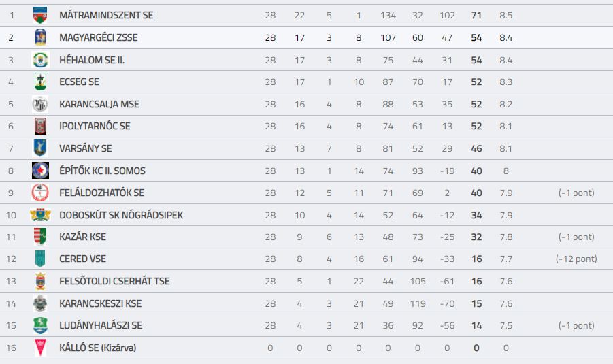613x364 pixels.
Task: Click the Kálló SE pink pennant icon
Action: [x=40, y=348]
